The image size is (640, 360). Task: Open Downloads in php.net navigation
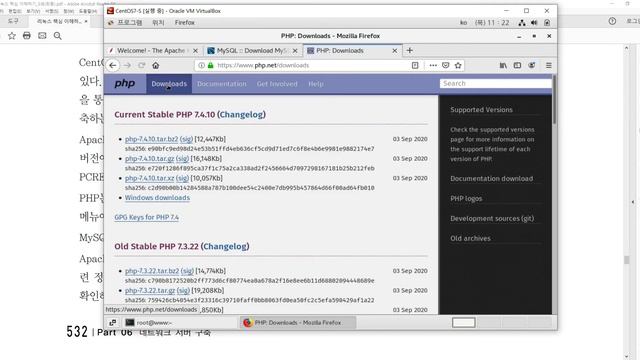tap(169, 84)
